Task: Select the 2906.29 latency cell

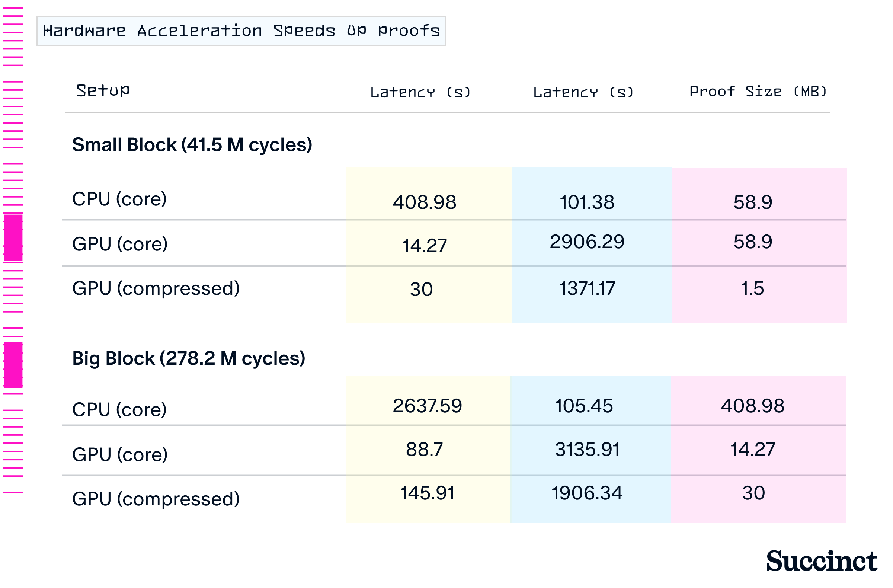Action: [x=587, y=242]
